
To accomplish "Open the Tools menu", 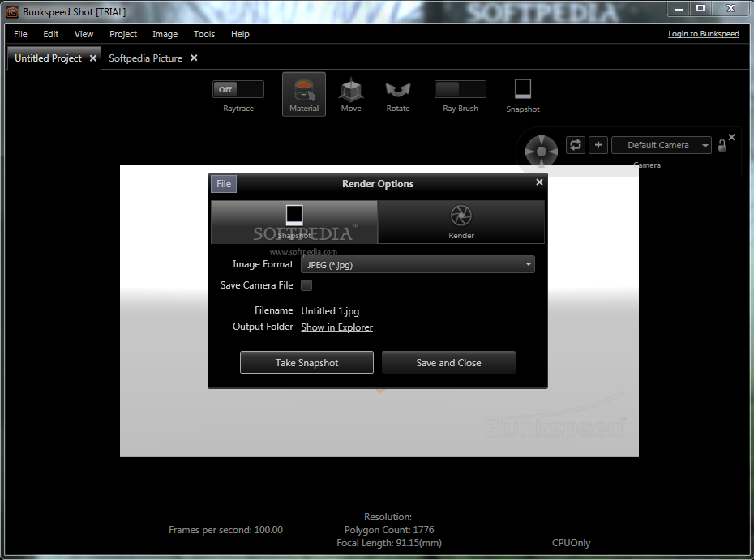I will [204, 34].
